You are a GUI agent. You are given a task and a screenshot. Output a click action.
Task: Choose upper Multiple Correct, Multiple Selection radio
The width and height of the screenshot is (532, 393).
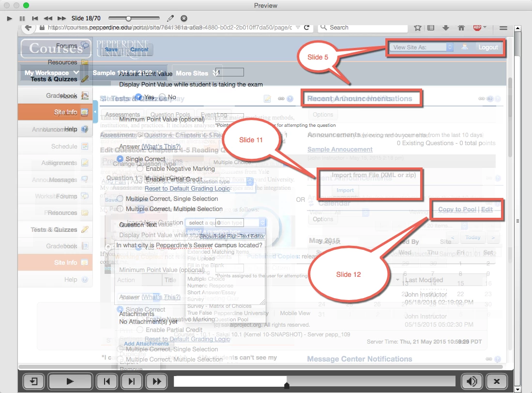[120, 209]
